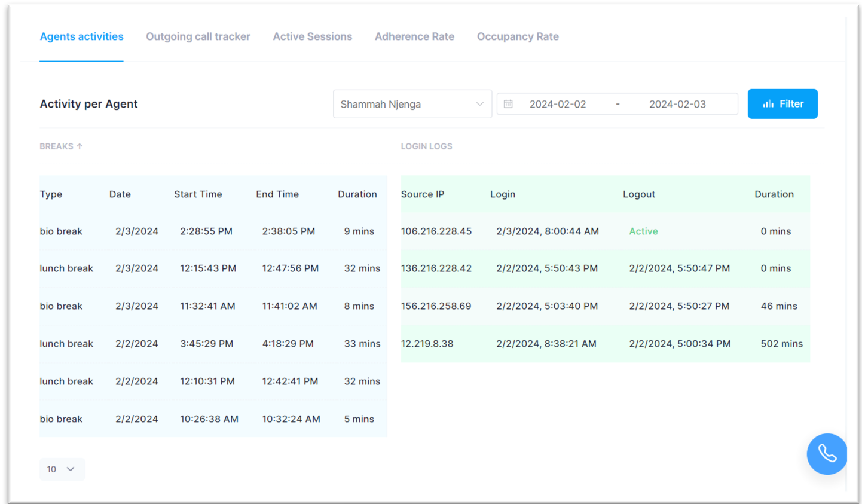Apply the blue Filter button

[x=782, y=104]
